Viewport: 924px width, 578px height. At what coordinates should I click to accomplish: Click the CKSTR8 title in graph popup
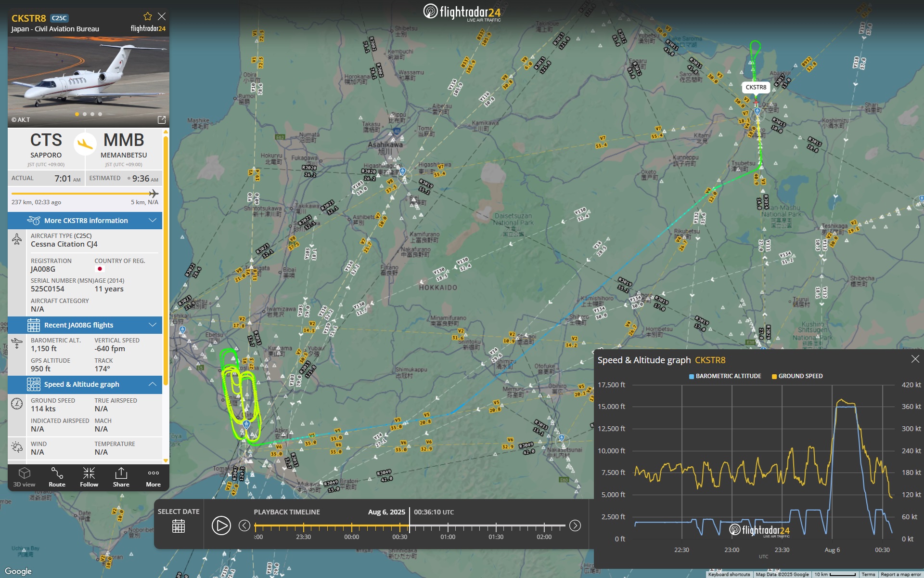[x=710, y=360]
